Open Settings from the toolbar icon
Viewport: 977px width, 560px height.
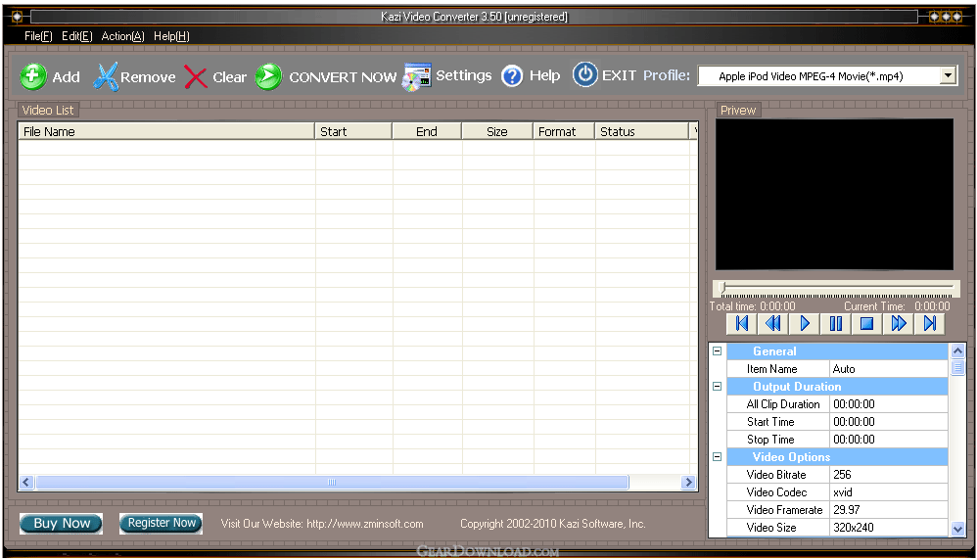(417, 77)
